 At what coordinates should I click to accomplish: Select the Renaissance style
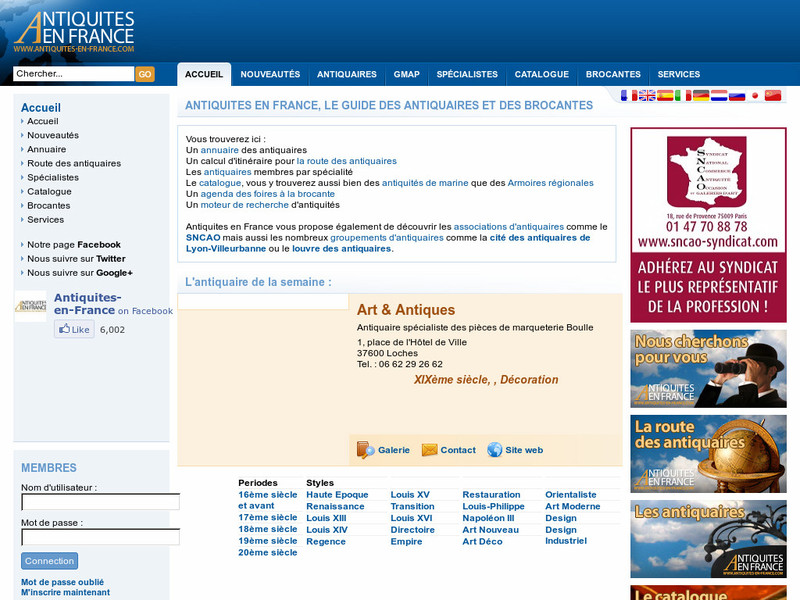(335, 506)
